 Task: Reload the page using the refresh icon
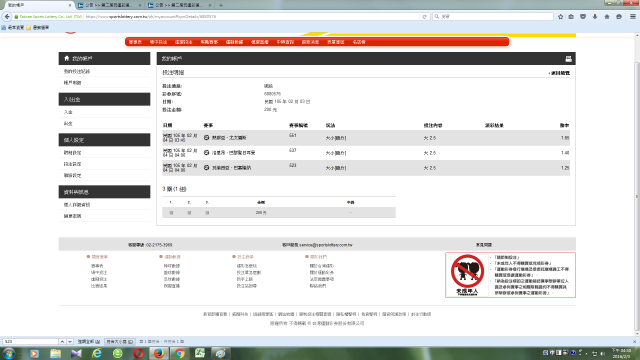tap(424, 17)
